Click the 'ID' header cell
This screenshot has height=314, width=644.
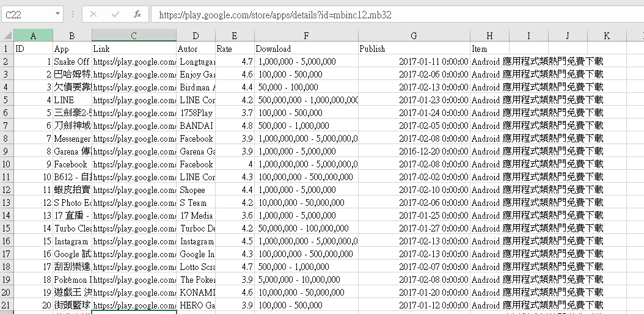[x=33, y=49]
